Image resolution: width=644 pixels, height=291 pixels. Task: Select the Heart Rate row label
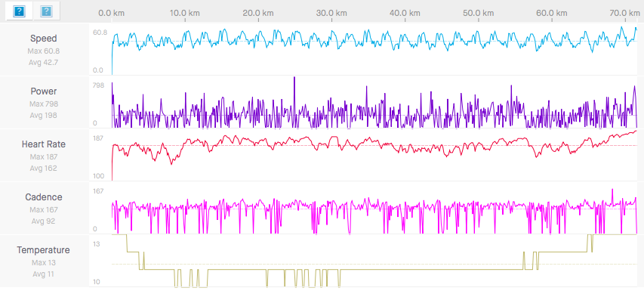pyautogui.click(x=44, y=144)
